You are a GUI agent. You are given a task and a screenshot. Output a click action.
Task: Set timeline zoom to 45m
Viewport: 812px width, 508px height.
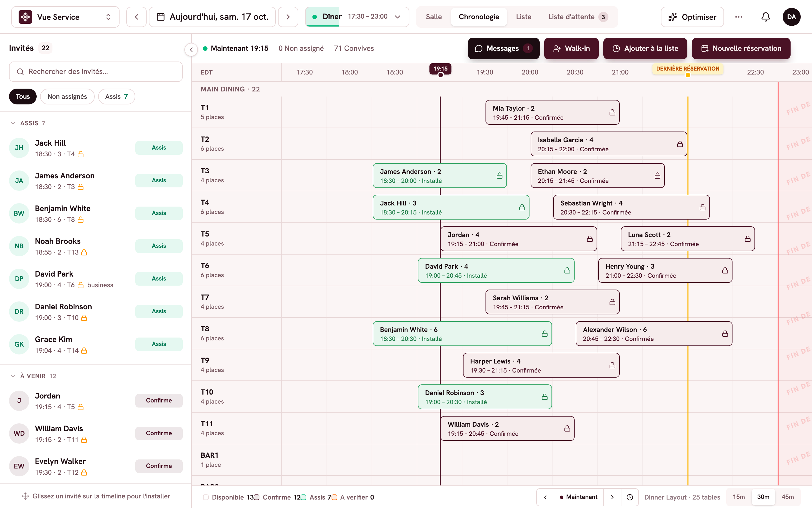coord(787,497)
